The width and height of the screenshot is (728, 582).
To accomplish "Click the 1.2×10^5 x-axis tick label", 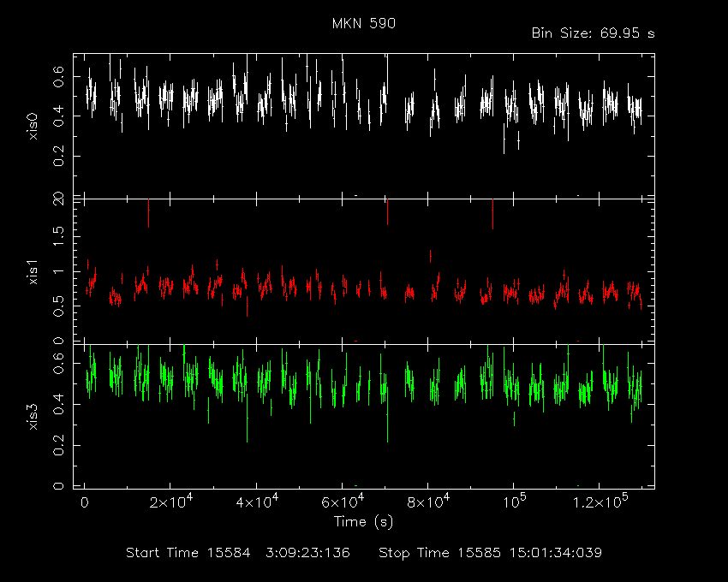I will pyautogui.click(x=600, y=502).
